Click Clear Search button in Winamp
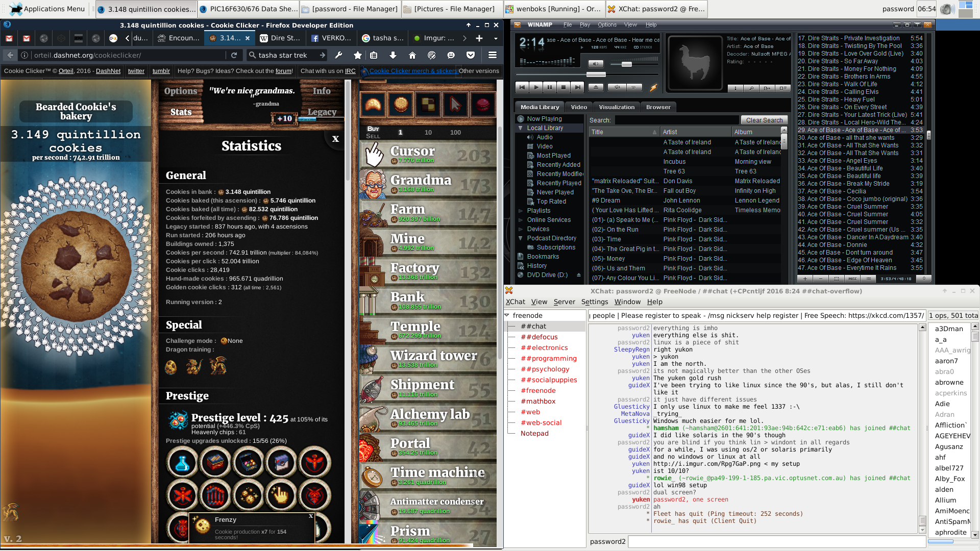Image resolution: width=980 pixels, height=551 pixels. click(764, 120)
